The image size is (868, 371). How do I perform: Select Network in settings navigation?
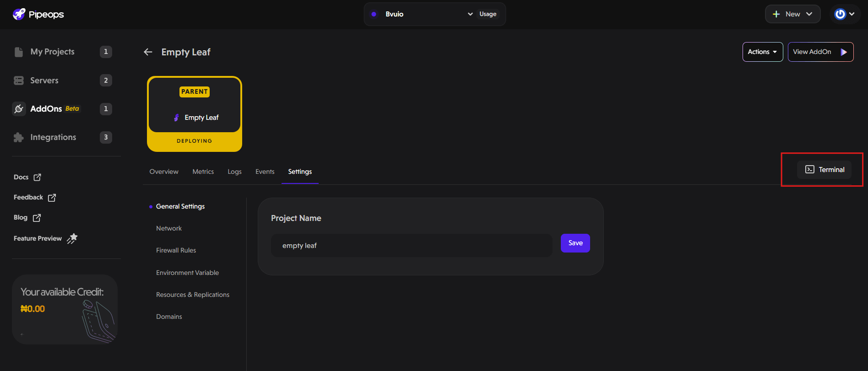(168, 228)
